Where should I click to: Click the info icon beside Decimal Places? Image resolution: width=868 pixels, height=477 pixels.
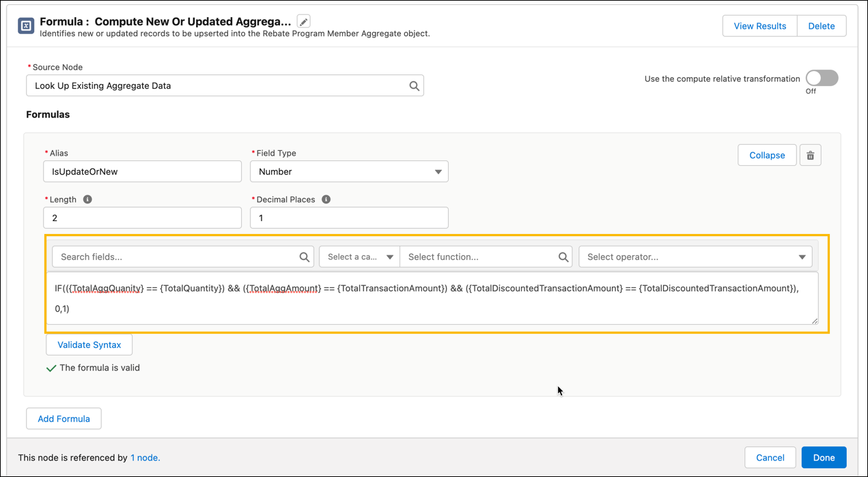tap(326, 199)
